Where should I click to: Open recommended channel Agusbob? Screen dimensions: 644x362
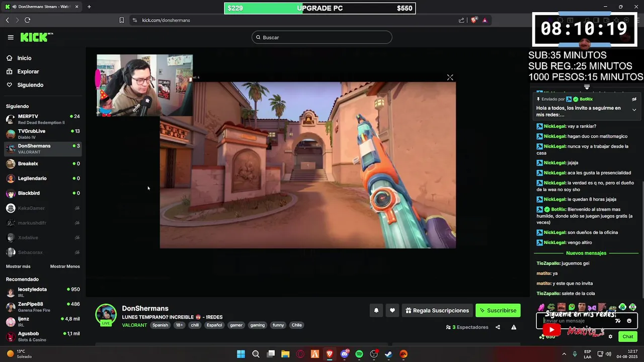43,336
